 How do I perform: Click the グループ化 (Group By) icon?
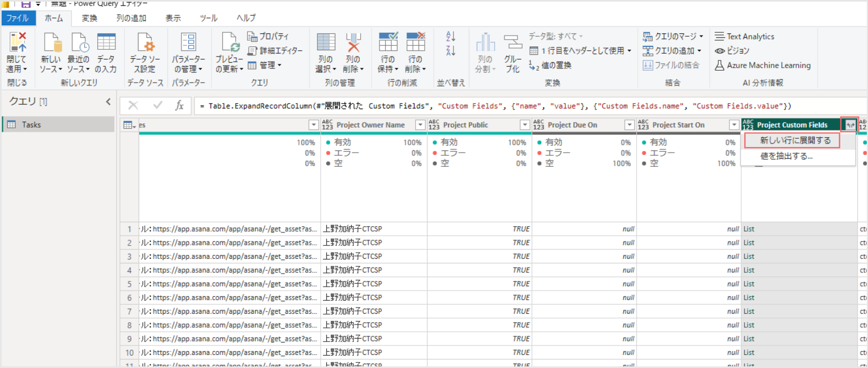pyautogui.click(x=513, y=42)
